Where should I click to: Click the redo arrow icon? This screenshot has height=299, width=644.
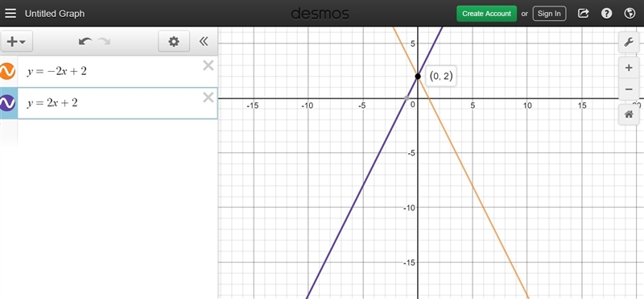click(x=104, y=41)
